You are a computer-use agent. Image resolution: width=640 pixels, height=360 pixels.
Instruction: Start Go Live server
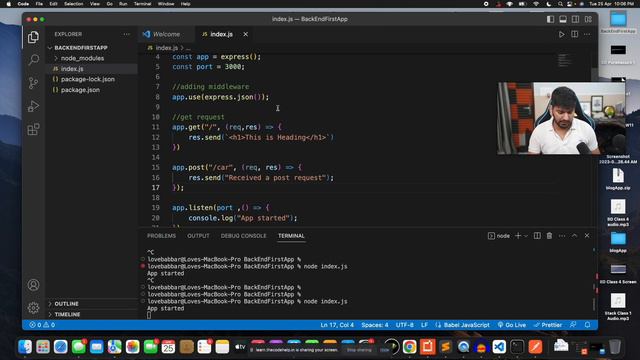[x=512, y=325]
